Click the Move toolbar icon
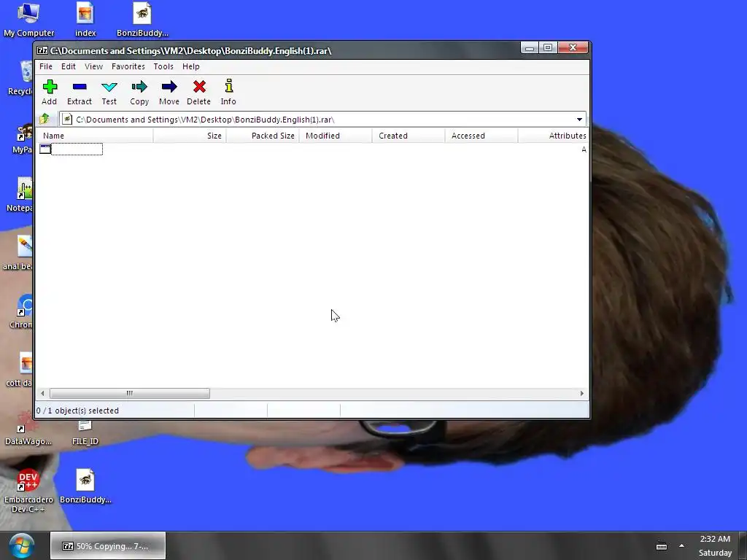Viewport: 747px width, 560px height. click(x=169, y=92)
